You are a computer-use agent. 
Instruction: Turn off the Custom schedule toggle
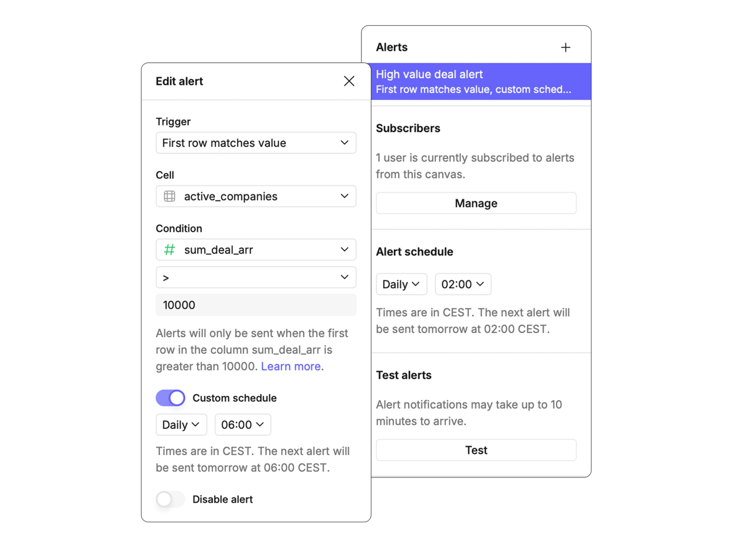click(x=170, y=398)
